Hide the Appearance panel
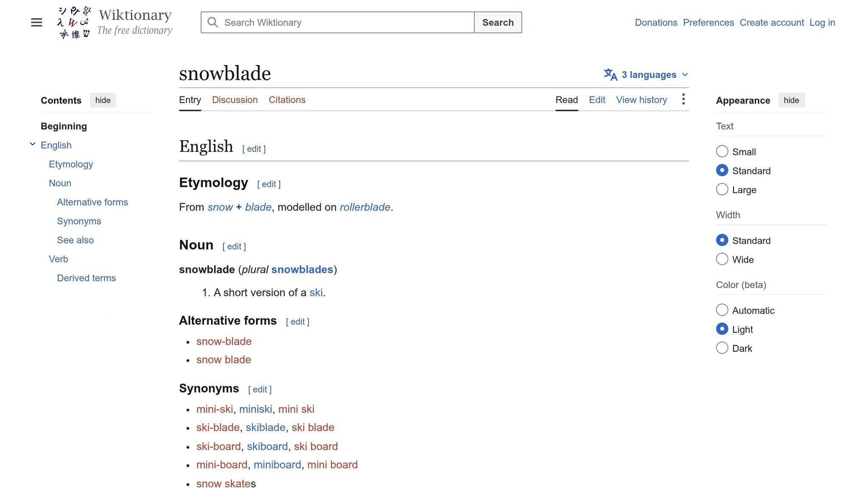This screenshot has width=868, height=488. (x=791, y=100)
